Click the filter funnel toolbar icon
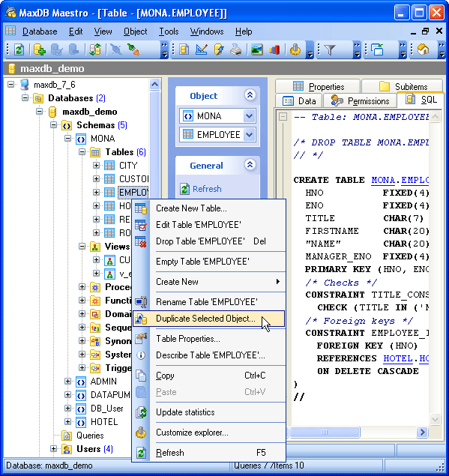 point(330,49)
